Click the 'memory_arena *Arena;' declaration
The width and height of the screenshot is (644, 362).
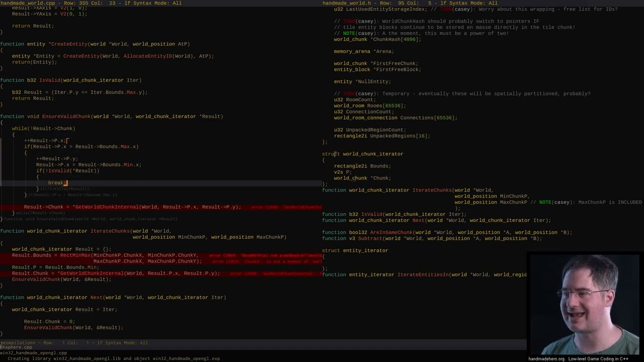click(x=364, y=51)
